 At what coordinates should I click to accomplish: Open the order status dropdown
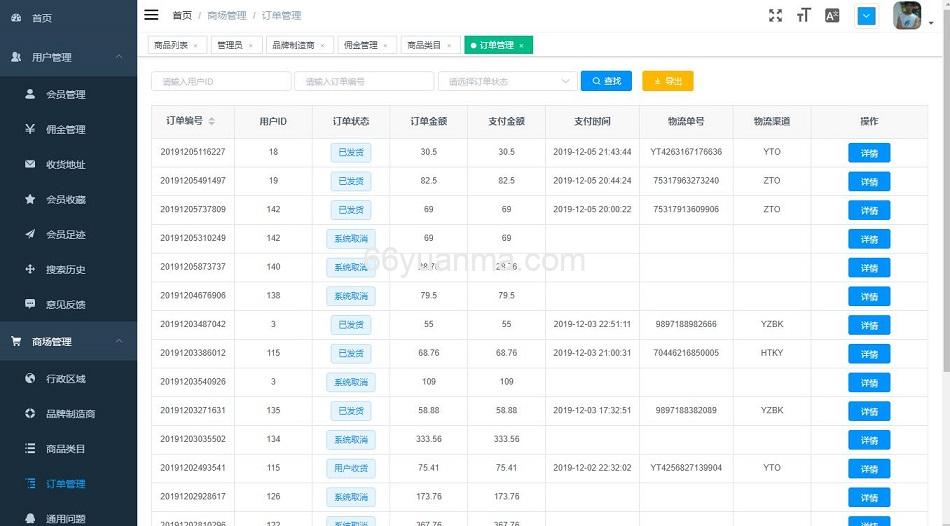[507, 81]
